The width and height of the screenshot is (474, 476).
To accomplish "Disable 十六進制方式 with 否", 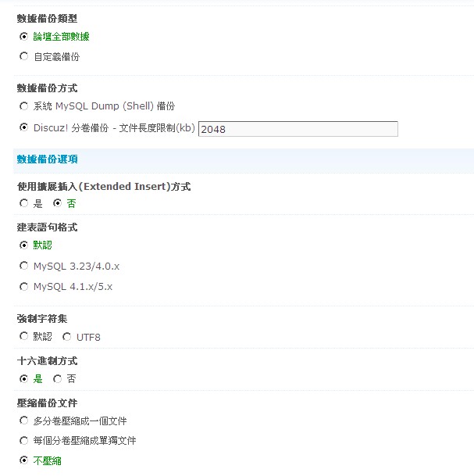I will [x=57, y=378].
